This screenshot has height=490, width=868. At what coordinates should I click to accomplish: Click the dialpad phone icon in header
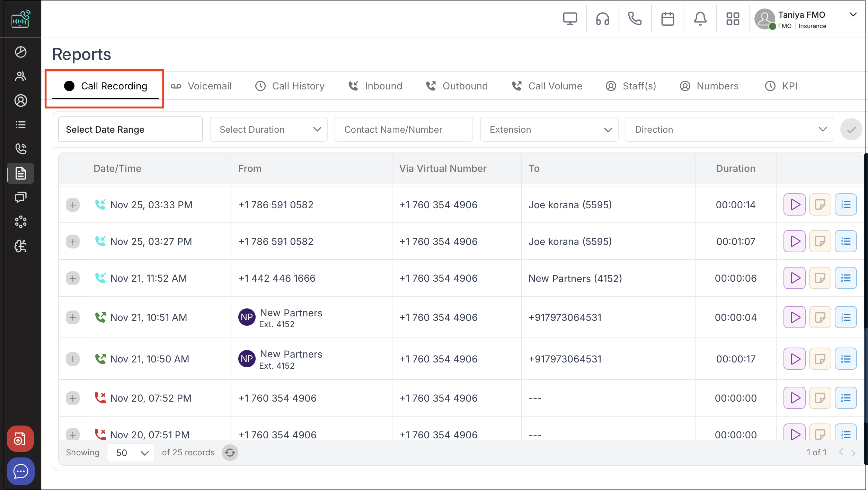click(635, 19)
